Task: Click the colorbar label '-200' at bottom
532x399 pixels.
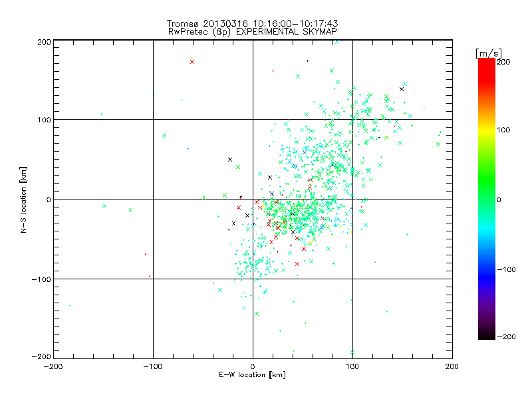Action: 506,337
